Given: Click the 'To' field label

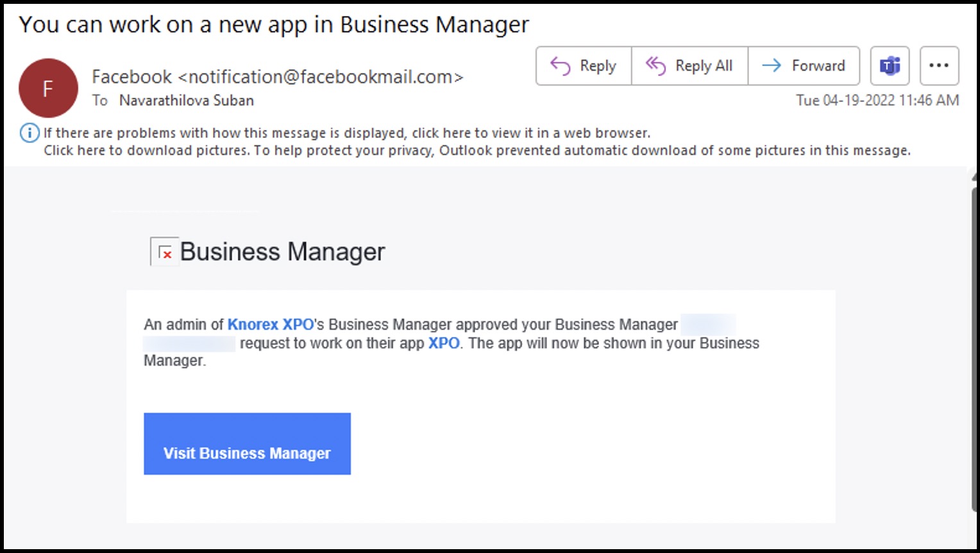Looking at the screenshot, I should (100, 100).
